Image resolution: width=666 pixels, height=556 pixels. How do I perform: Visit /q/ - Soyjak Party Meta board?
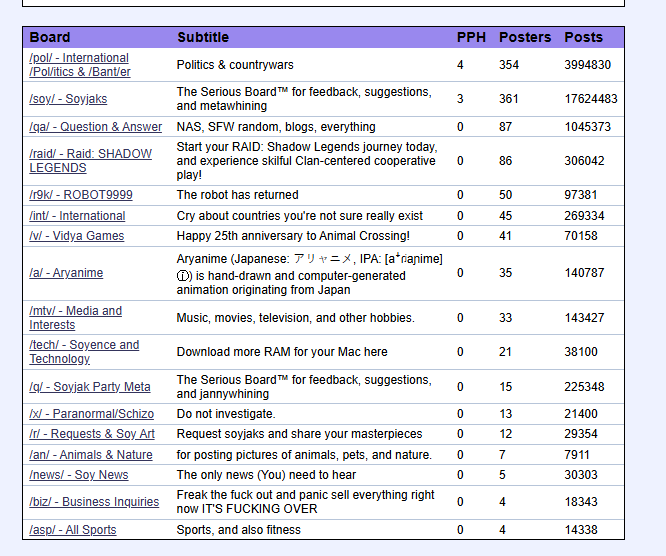pyautogui.click(x=90, y=387)
